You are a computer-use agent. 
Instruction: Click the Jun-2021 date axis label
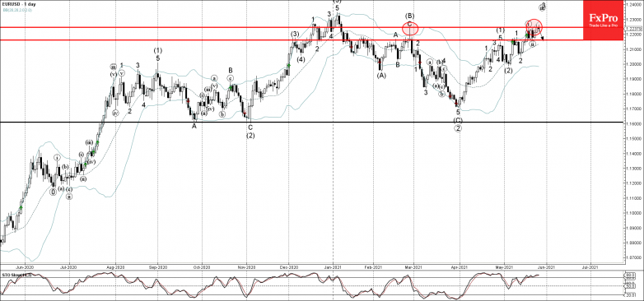546,267
